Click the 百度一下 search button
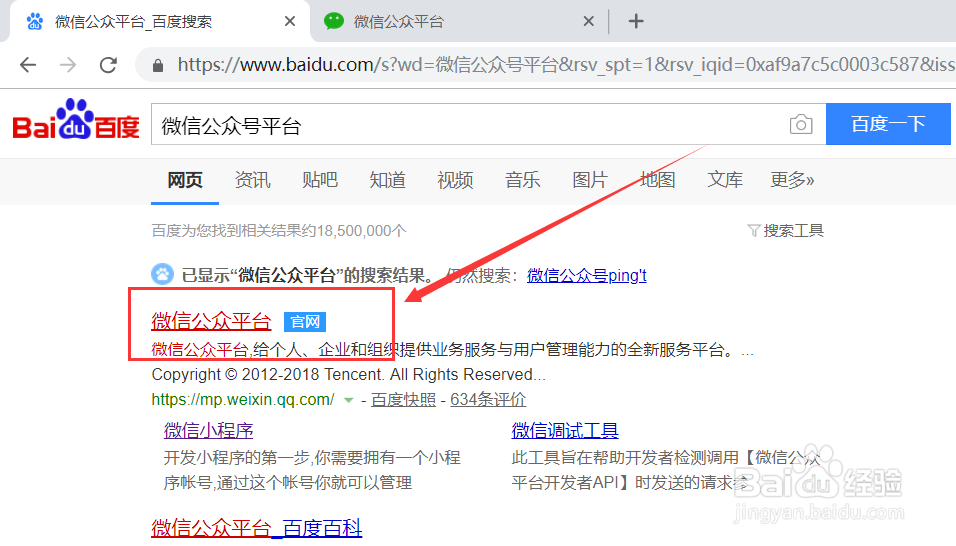This screenshot has width=956, height=546. click(888, 124)
